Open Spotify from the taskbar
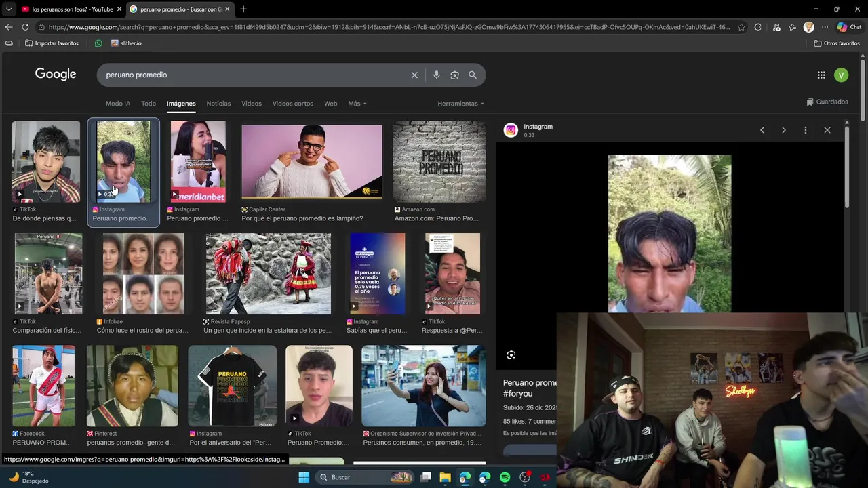The width and height of the screenshot is (868, 488). tap(505, 477)
